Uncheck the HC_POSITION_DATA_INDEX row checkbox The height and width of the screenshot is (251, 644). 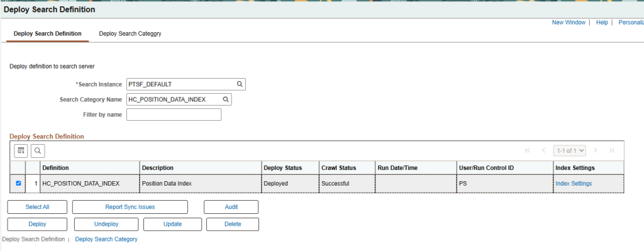click(18, 184)
